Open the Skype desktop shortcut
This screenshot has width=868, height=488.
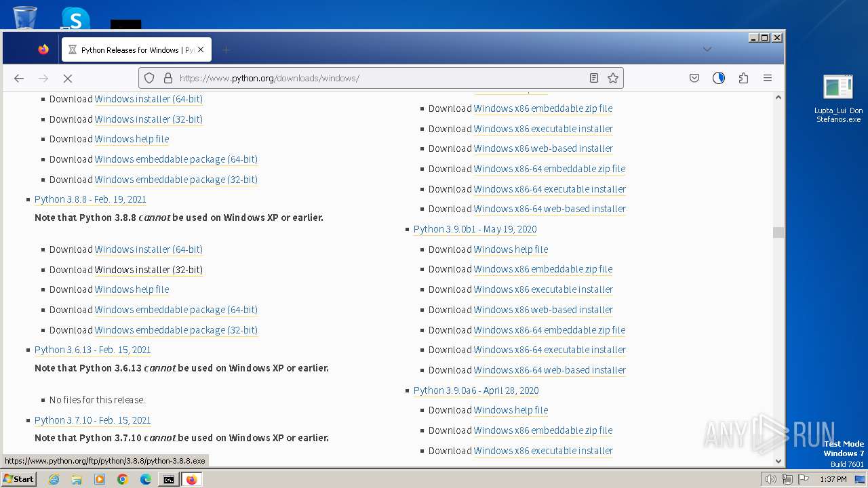75,18
